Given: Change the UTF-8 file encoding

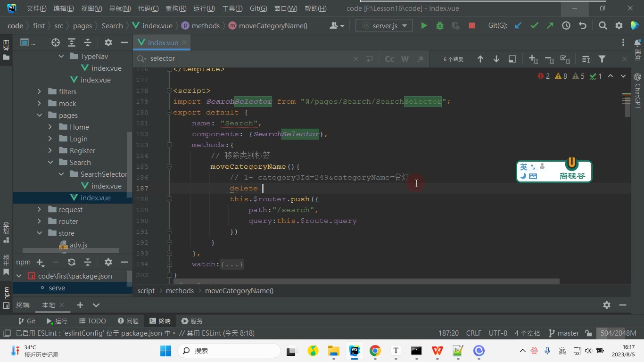Looking at the screenshot, I should pos(498,333).
